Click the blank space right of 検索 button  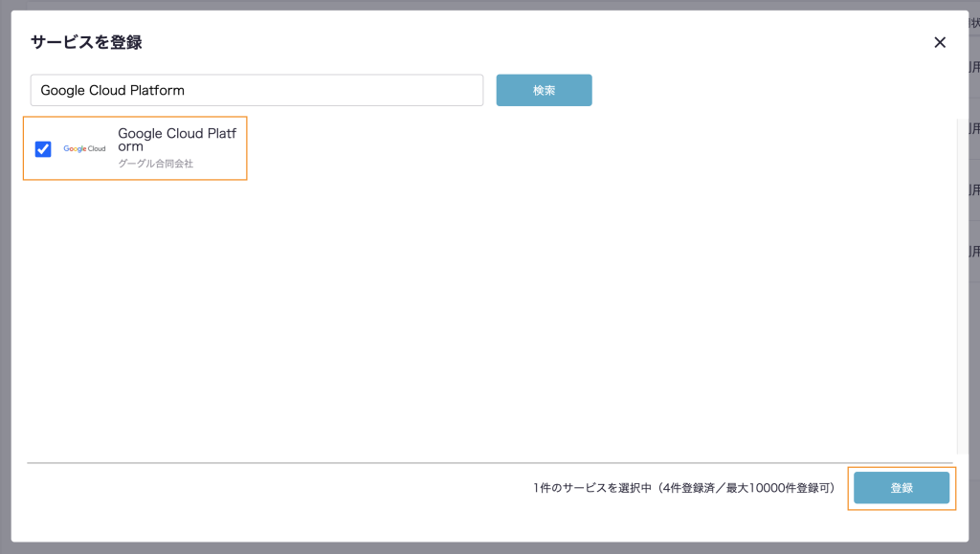point(766,90)
